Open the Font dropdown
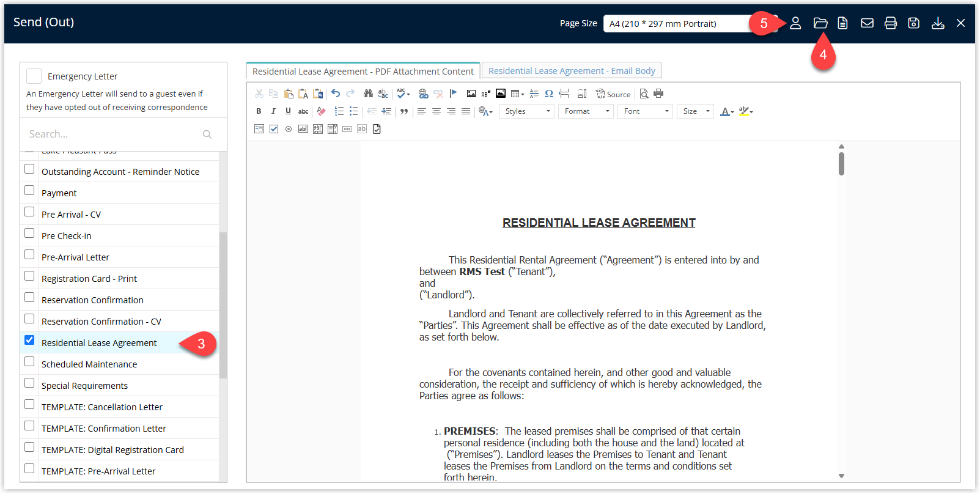 pyautogui.click(x=646, y=111)
